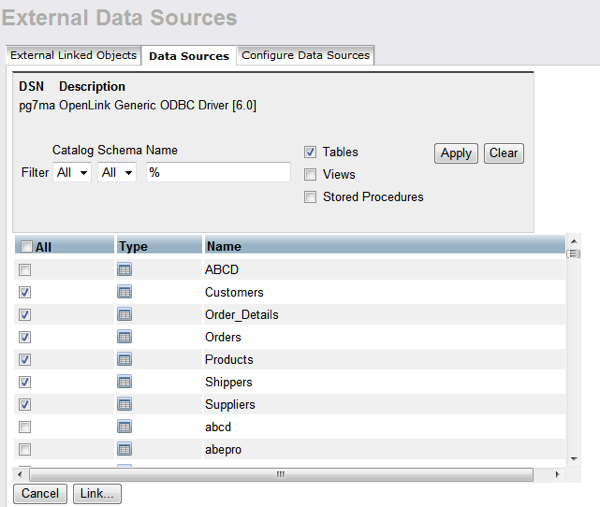Toggle the All select checkbox
The width and height of the screenshot is (600, 507).
coord(27,246)
